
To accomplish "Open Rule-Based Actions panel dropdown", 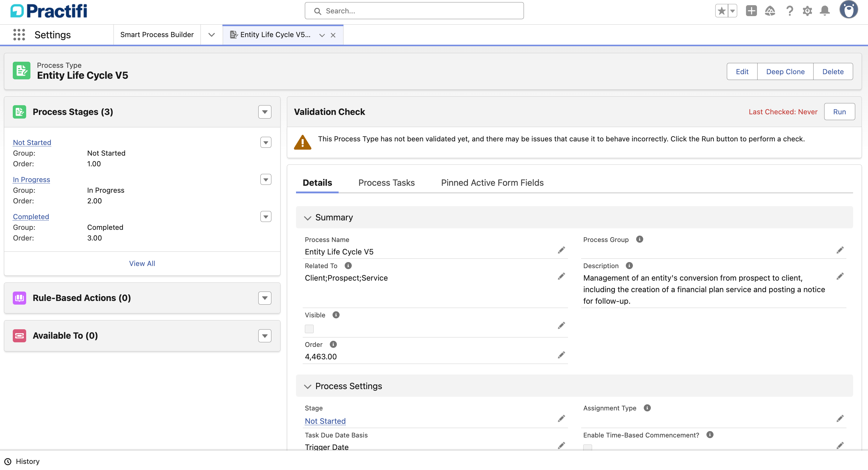I will click(265, 298).
